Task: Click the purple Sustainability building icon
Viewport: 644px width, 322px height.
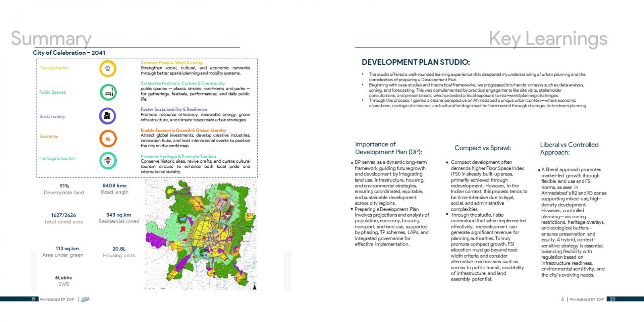Action: coord(107,116)
